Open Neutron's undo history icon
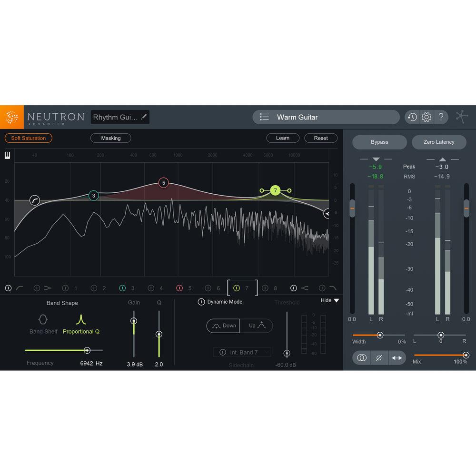 pos(412,117)
